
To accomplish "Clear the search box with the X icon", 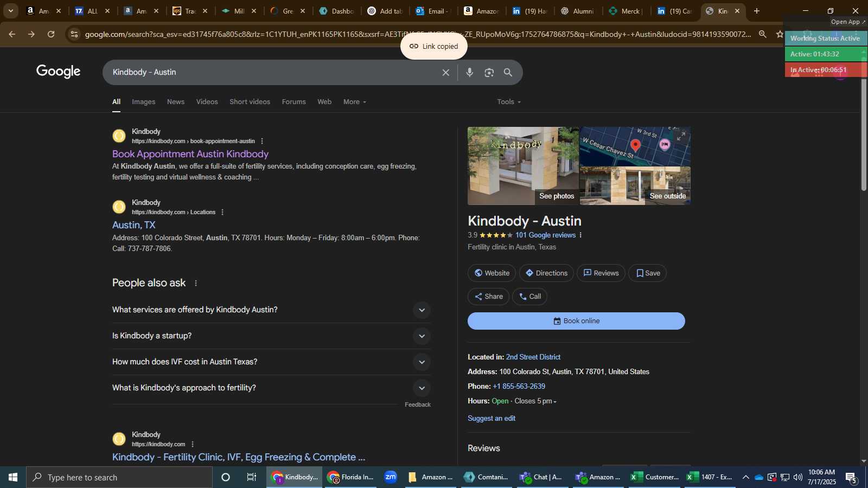I will tap(445, 73).
